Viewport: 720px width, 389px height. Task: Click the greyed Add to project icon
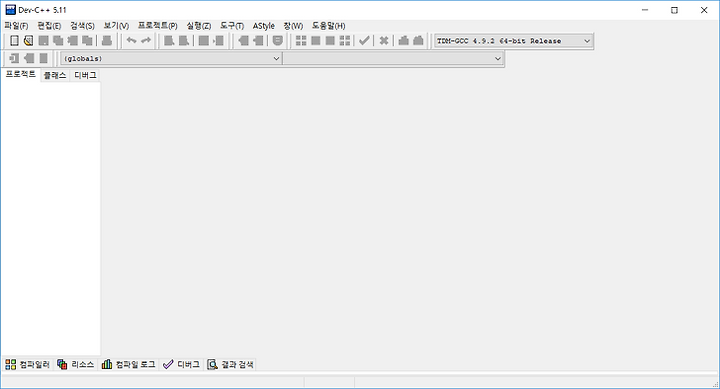click(x=243, y=41)
